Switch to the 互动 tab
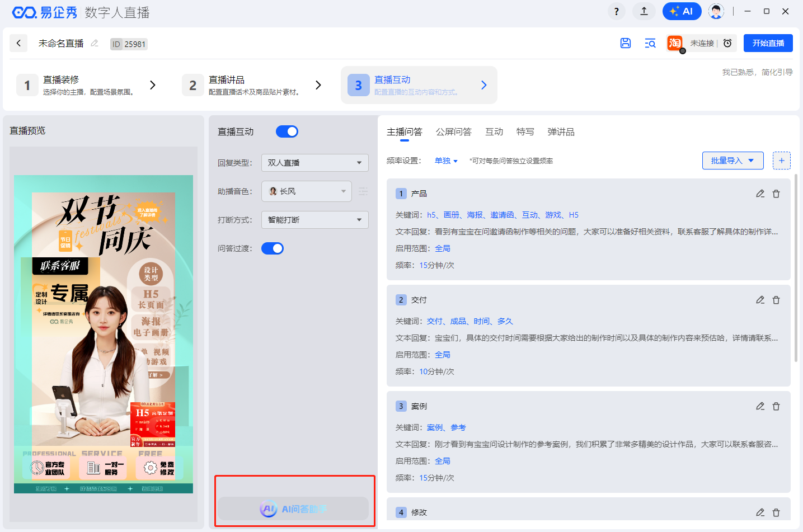Viewport: 803px width, 532px height. tap(494, 132)
